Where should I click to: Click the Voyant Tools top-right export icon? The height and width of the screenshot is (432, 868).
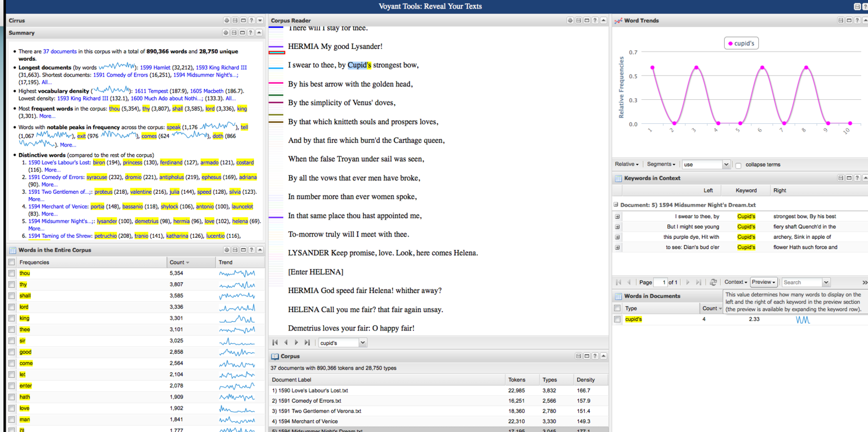coord(857,7)
